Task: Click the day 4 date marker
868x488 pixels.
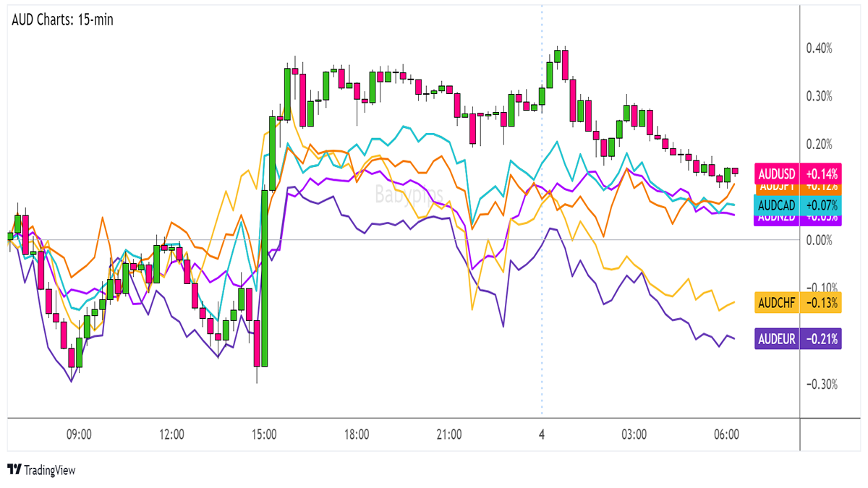Action: point(542,435)
